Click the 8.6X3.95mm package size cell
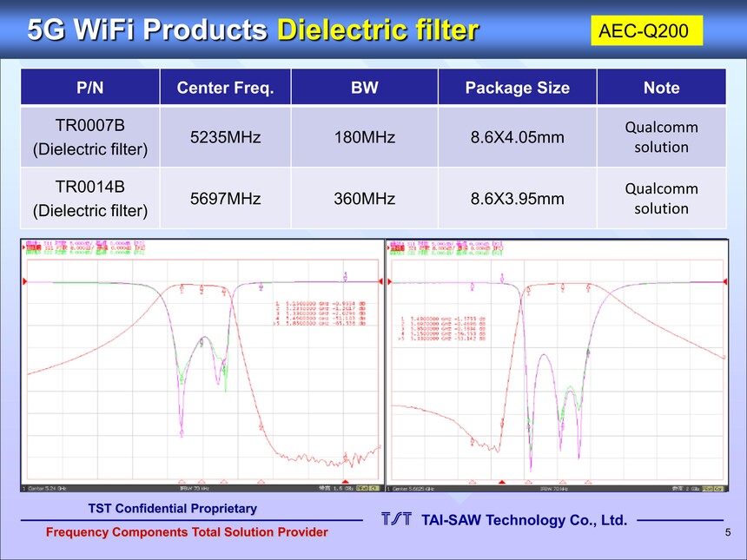The height and width of the screenshot is (560, 747). tap(517, 199)
